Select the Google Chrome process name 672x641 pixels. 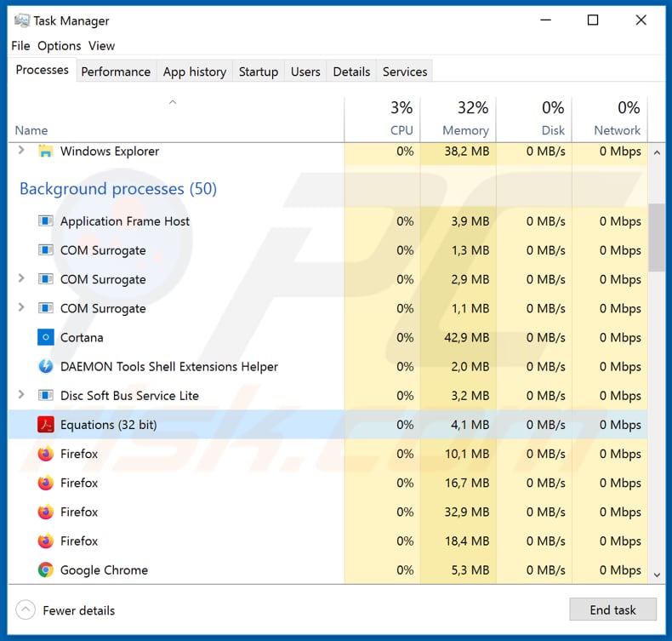tap(104, 570)
